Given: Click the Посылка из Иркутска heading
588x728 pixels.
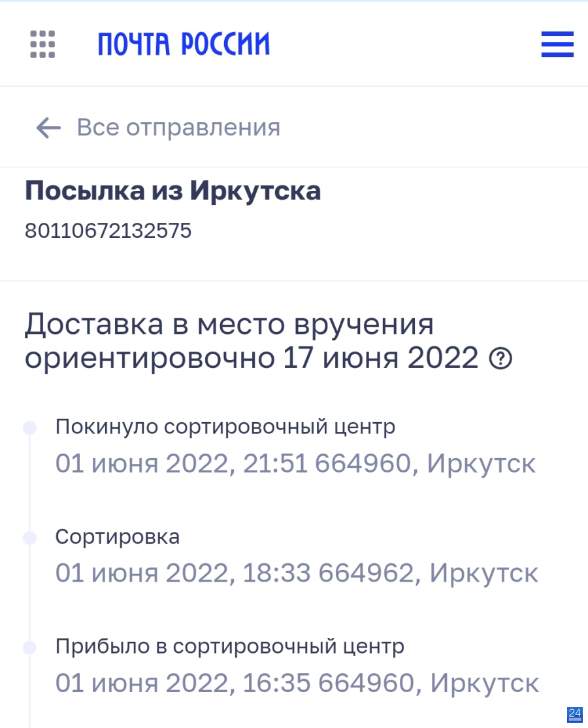Looking at the screenshot, I should (172, 191).
